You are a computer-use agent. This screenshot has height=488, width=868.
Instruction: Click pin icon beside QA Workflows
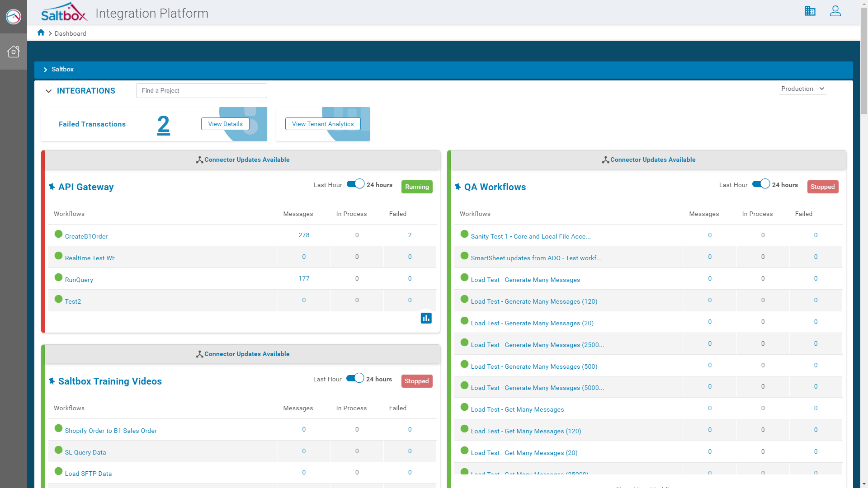click(x=458, y=187)
